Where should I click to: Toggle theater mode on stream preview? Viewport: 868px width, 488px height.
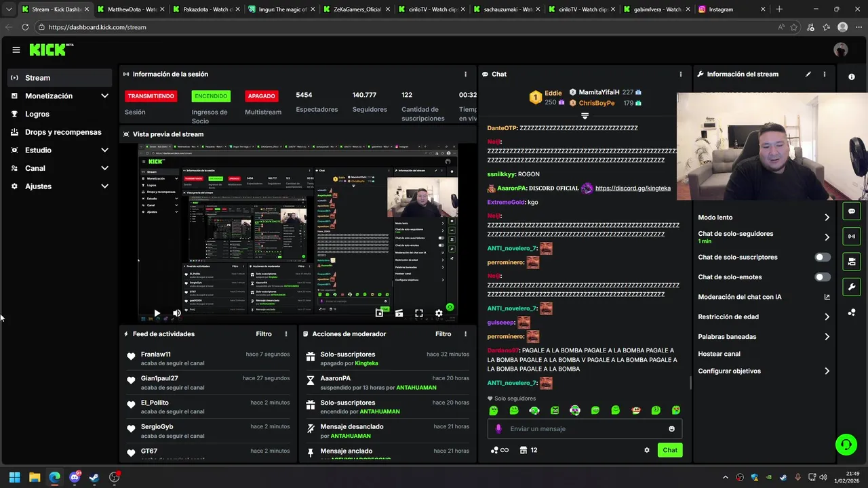[399, 313]
